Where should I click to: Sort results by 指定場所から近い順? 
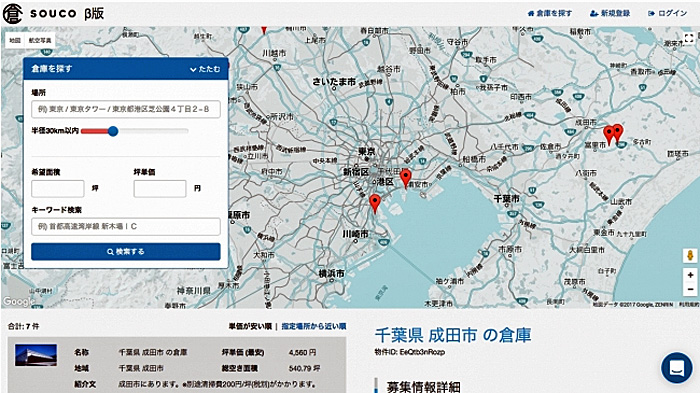(314, 326)
